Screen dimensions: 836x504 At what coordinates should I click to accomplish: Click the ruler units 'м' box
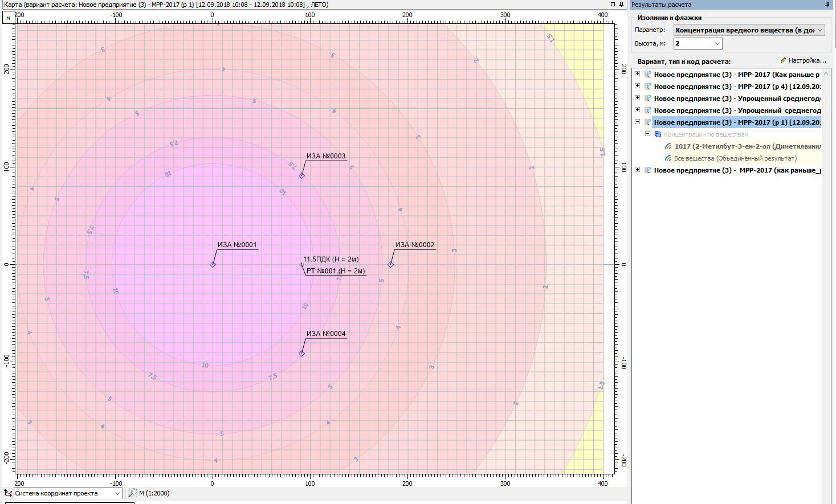[x=8, y=18]
